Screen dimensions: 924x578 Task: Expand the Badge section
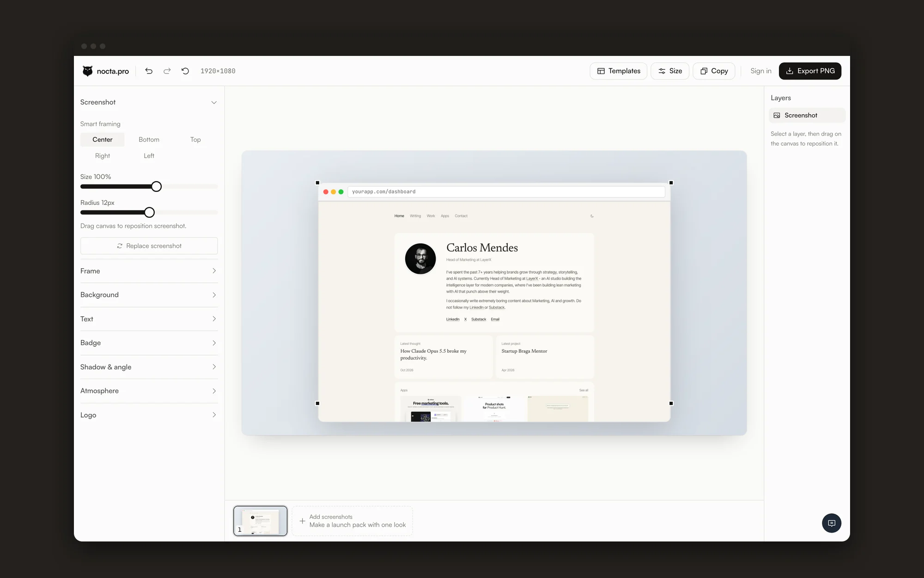tap(149, 343)
